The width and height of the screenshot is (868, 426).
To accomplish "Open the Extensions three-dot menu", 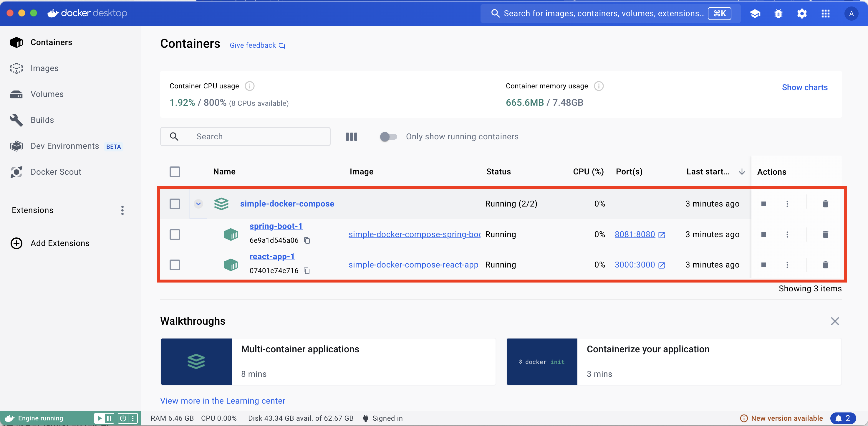I will [x=122, y=210].
